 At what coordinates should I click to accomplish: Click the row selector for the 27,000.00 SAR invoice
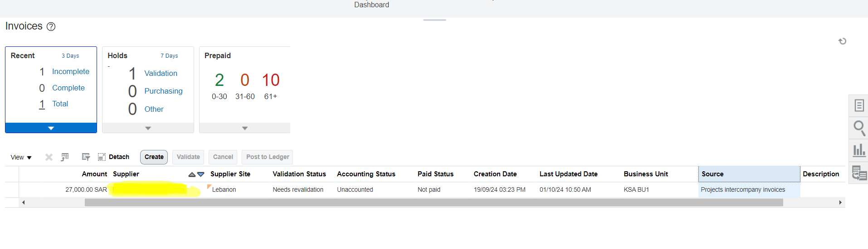(x=12, y=189)
